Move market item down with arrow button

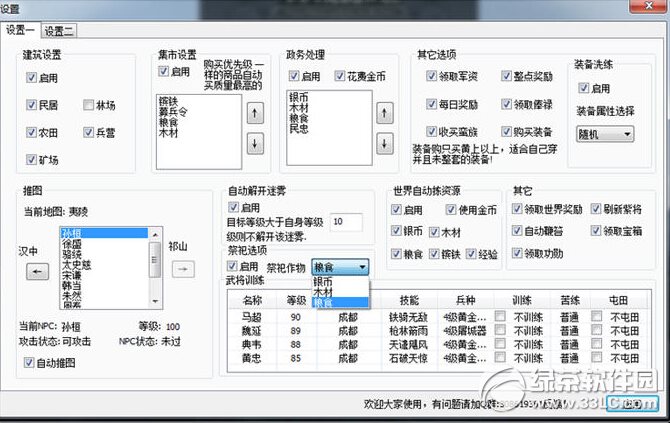[255, 144]
